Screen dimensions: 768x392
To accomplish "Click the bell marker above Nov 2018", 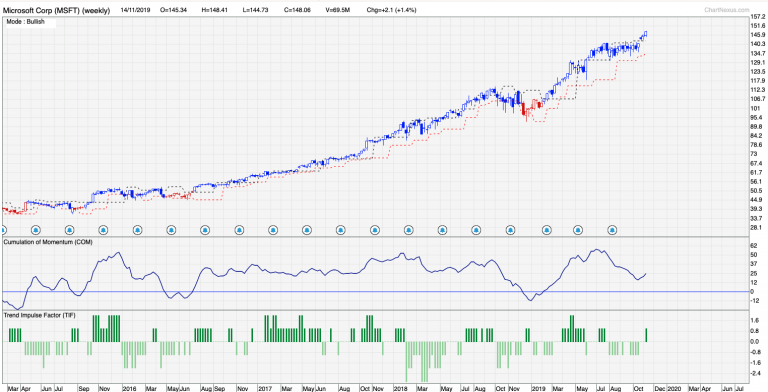I will [x=510, y=229].
